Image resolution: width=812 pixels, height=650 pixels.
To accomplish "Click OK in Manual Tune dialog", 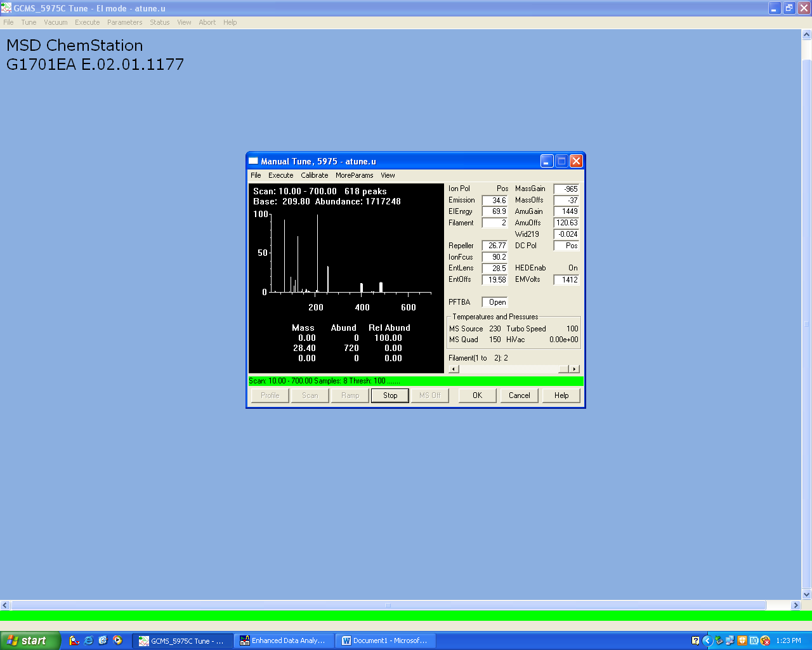I will pos(478,395).
